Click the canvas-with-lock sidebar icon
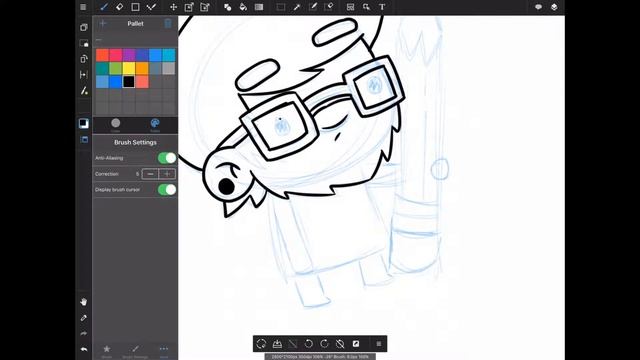 coord(84,43)
